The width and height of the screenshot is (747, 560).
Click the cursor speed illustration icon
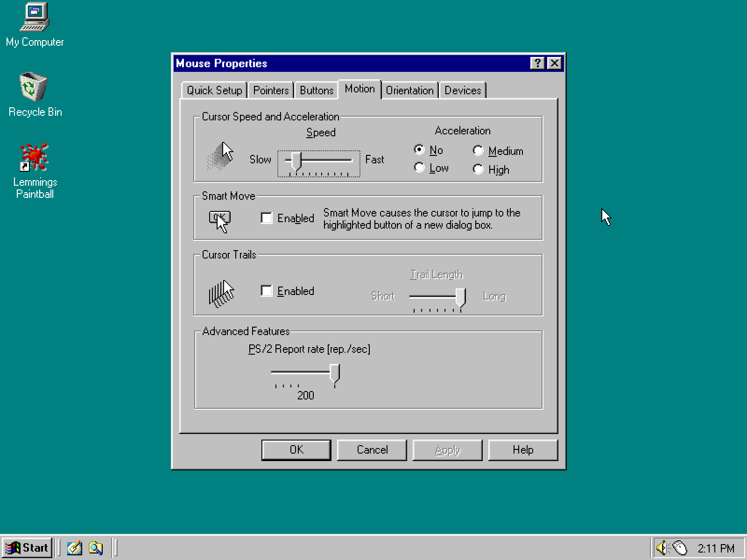click(220, 156)
